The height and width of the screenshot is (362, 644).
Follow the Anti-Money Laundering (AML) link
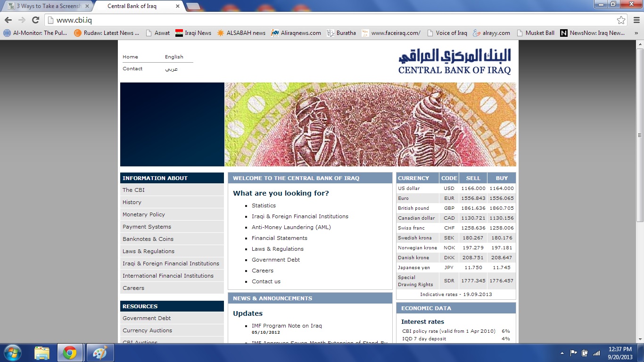(x=291, y=227)
